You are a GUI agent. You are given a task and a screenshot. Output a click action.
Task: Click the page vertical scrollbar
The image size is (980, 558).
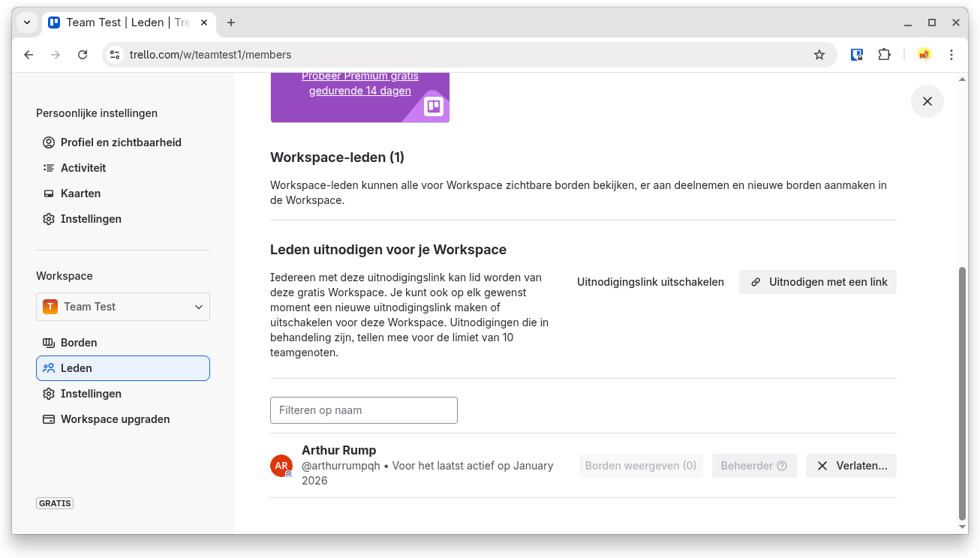963,390
